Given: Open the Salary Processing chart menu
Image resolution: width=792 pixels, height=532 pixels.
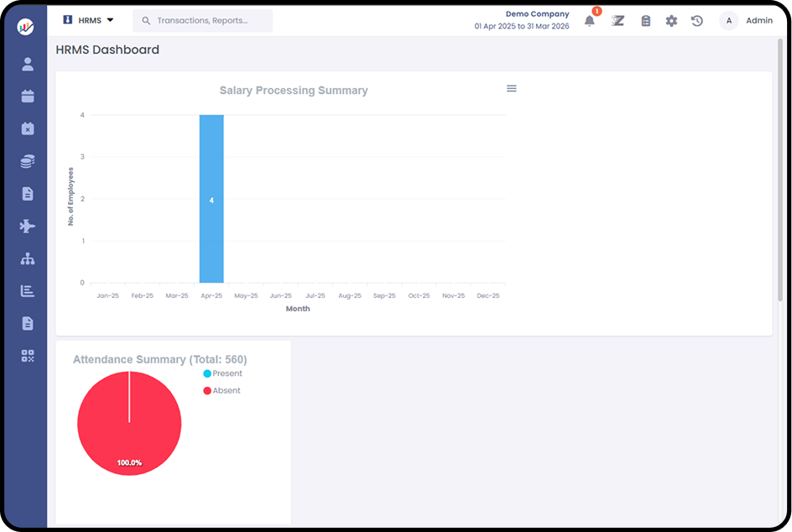Looking at the screenshot, I should point(511,87).
